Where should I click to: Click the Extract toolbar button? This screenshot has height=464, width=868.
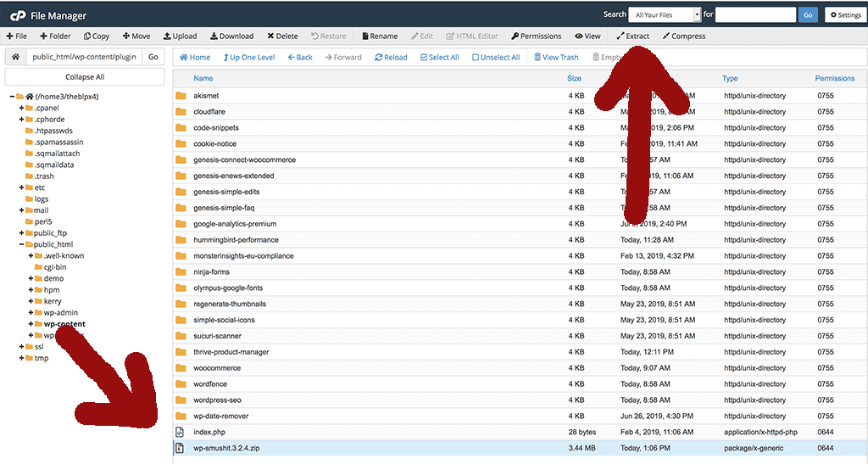633,36
